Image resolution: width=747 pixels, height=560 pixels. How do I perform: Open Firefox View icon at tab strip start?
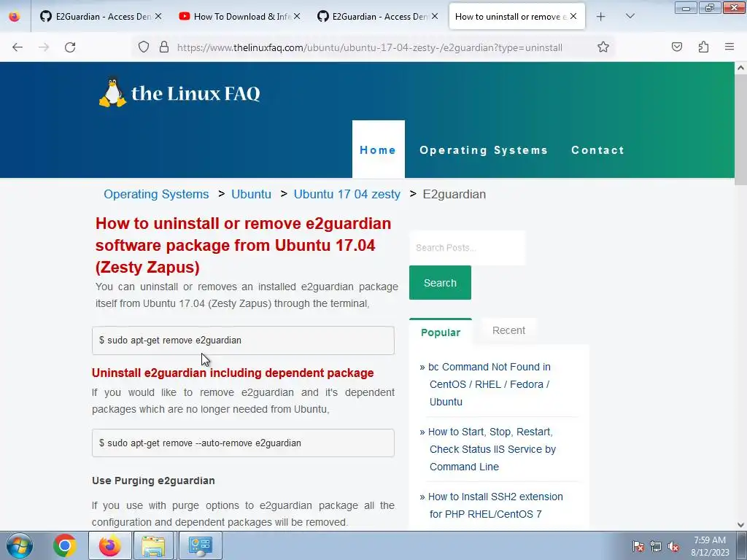coord(15,17)
